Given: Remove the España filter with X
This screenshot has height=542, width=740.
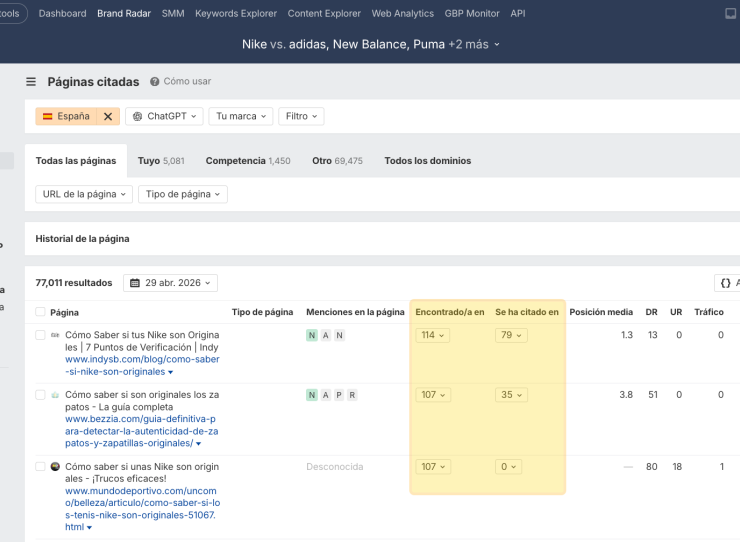Looking at the screenshot, I should coord(108,116).
